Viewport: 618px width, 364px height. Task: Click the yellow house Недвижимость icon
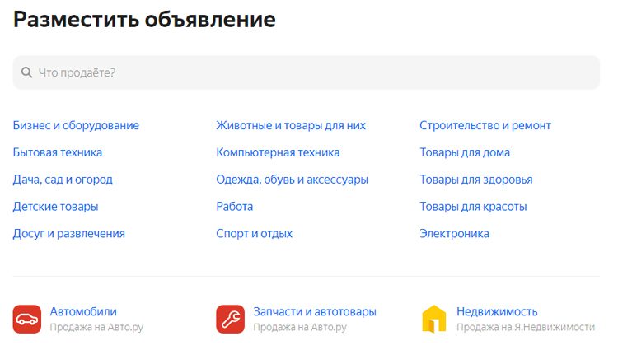(433, 319)
